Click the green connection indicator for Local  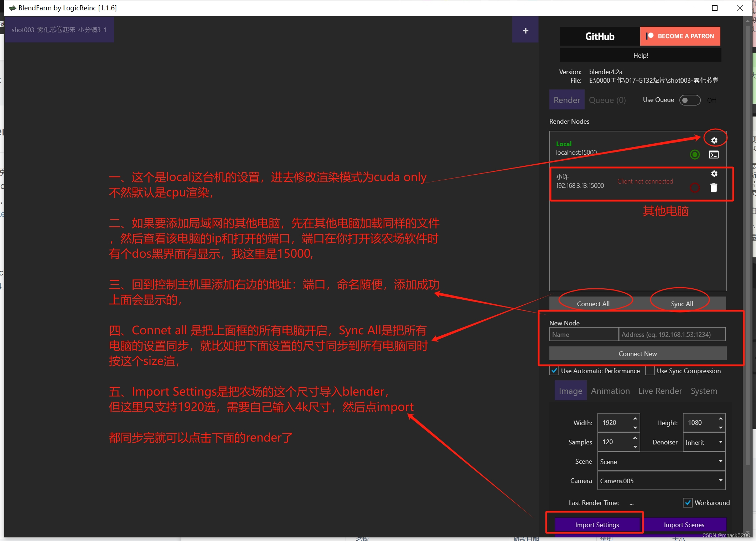pyautogui.click(x=694, y=155)
